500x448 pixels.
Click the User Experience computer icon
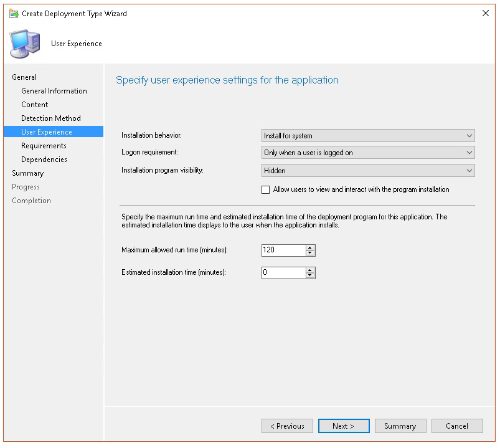(x=26, y=44)
